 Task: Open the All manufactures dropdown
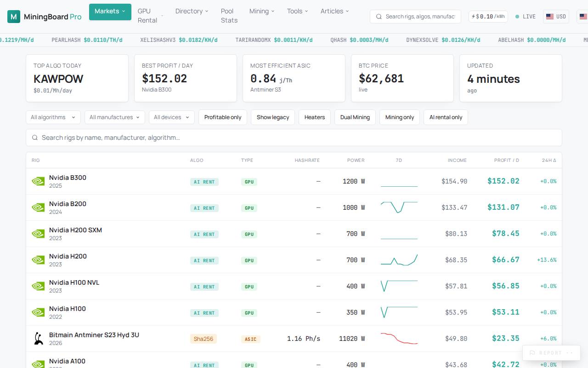pyautogui.click(x=115, y=117)
